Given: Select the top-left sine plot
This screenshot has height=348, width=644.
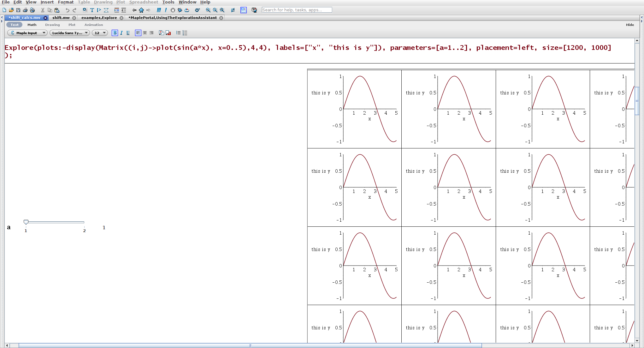Looking at the screenshot, I should [x=354, y=109].
